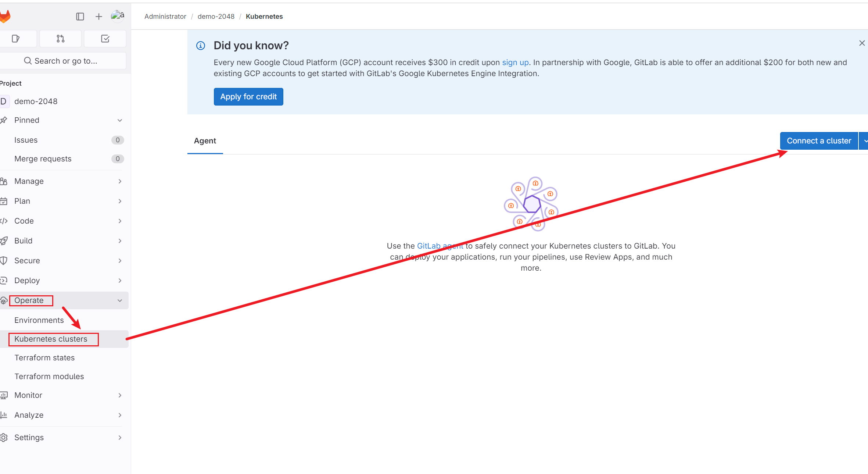Expand the Monitor menu
The image size is (868, 474).
64,395
